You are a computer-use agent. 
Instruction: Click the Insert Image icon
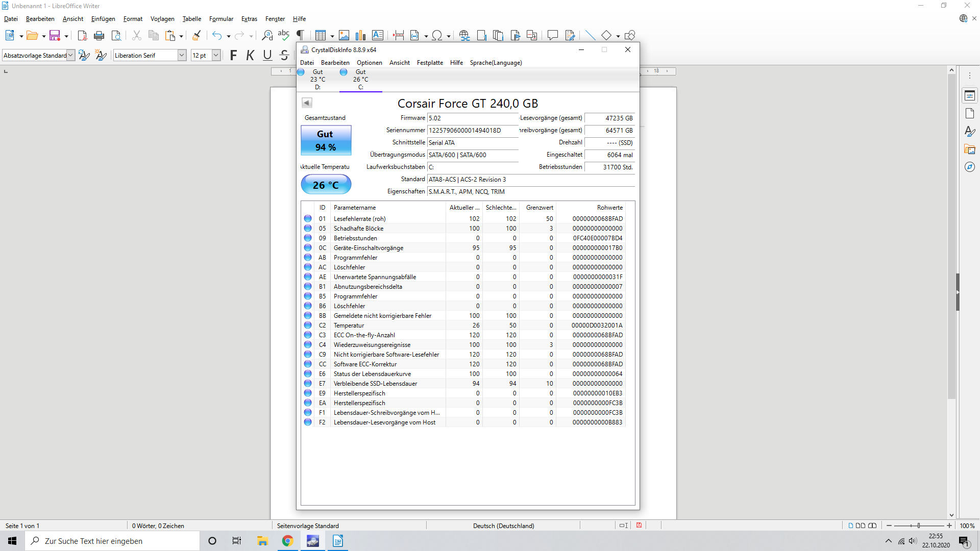[x=344, y=36]
